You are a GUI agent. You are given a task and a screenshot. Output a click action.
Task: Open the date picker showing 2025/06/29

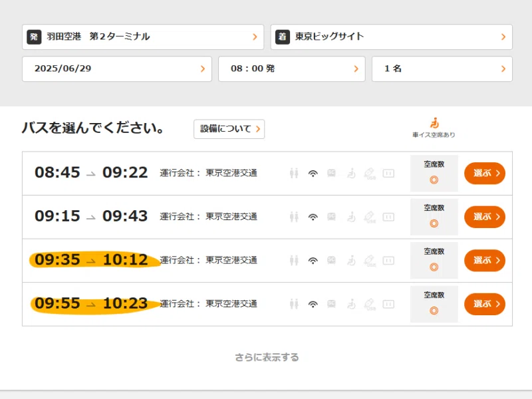click(x=117, y=69)
